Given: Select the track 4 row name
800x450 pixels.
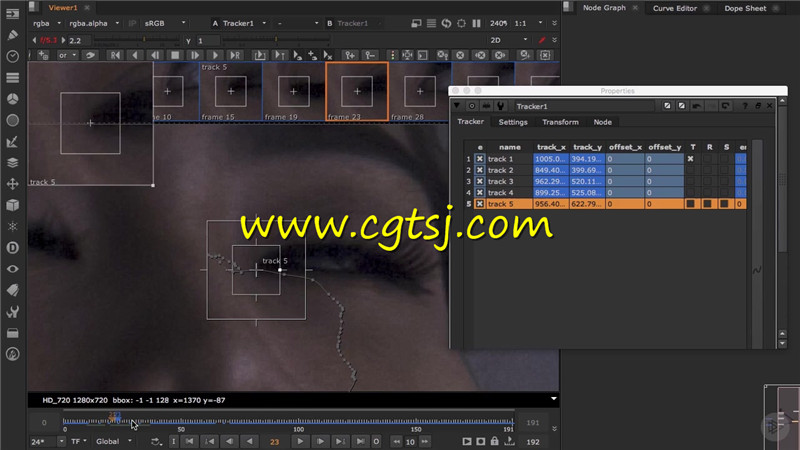Looking at the screenshot, I should coord(501,192).
